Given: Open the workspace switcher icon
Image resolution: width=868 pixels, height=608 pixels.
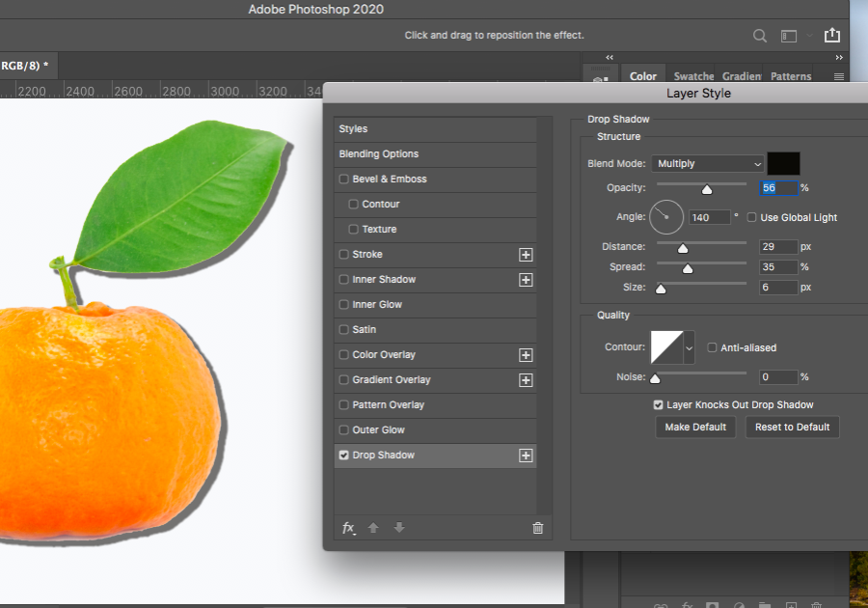Looking at the screenshot, I should 790,36.
